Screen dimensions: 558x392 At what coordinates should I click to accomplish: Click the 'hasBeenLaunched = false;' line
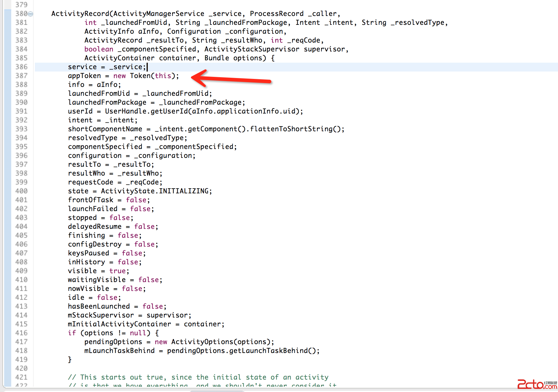[117, 306]
